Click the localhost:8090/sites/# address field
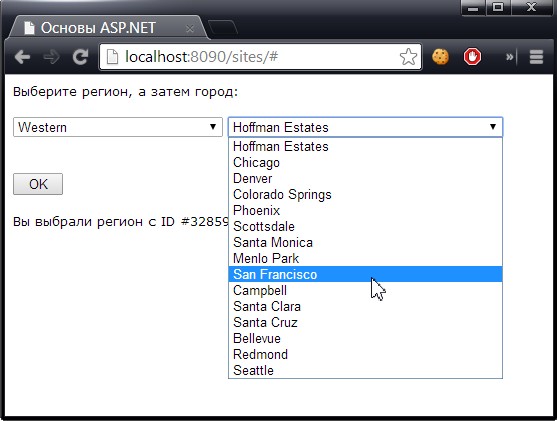This screenshot has width=557, height=421. (260, 57)
